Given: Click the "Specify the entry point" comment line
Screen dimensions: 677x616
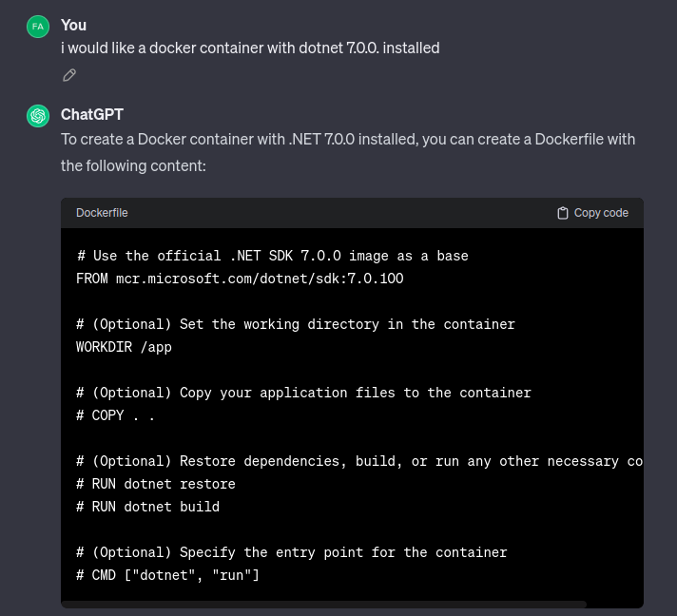Looking at the screenshot, I should pos(291,552).
